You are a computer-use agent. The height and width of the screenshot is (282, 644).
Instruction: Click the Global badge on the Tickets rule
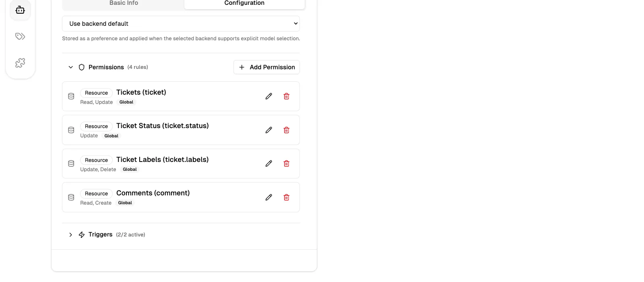[x=126, y=102]
